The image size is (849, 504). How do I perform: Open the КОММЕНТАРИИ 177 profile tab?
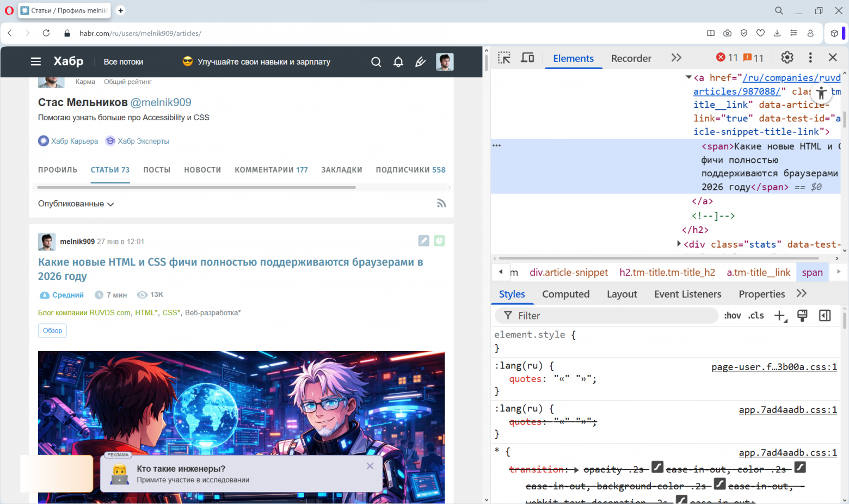pyautogui.click(x=271, y=170)
